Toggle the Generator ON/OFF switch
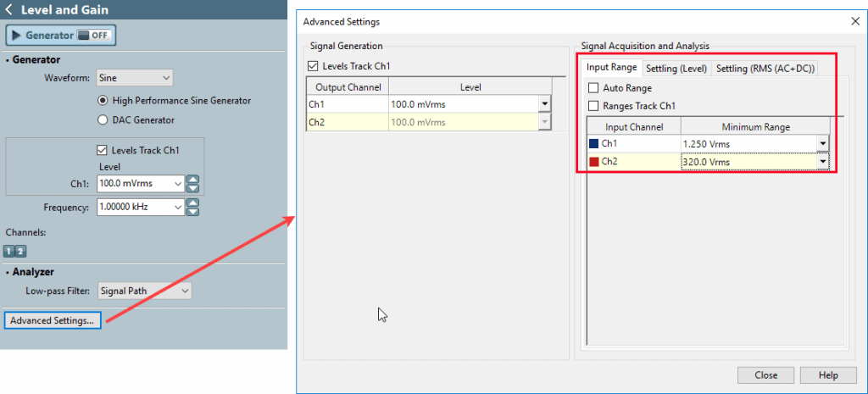The width and height of the screenshot is (868, 394). (93, 36)
